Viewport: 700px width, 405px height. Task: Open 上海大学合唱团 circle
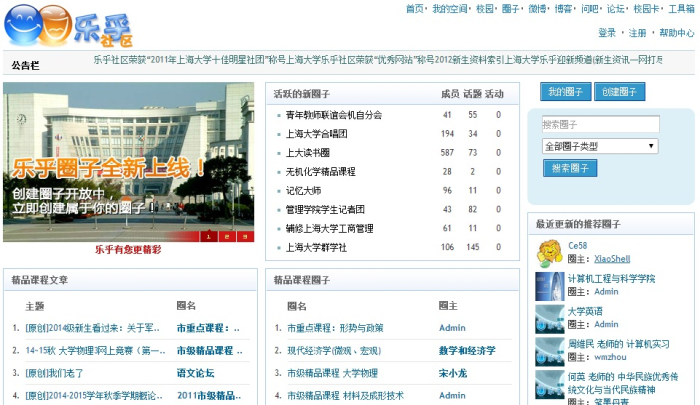tap(317, 134)
